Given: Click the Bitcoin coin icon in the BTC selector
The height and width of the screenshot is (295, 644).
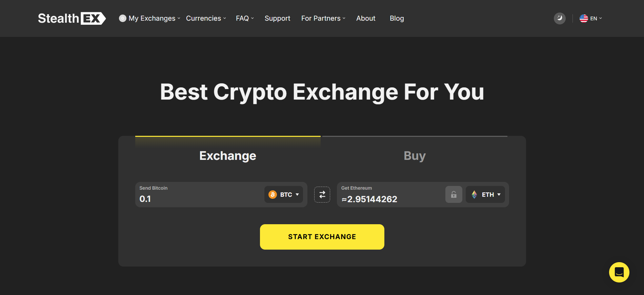Looking at the screenshot, I should 272,194.
